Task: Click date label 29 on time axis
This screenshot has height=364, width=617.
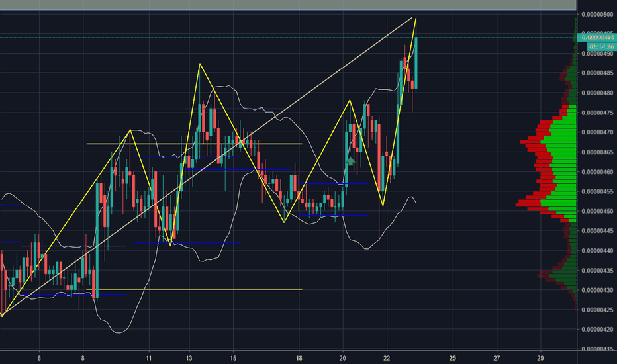Action: pos(540,358)
